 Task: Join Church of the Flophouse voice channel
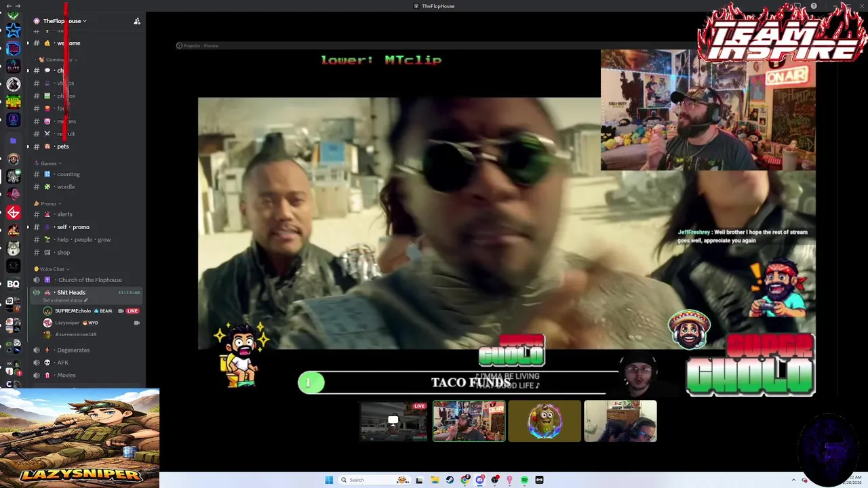[x=85, y=280]
